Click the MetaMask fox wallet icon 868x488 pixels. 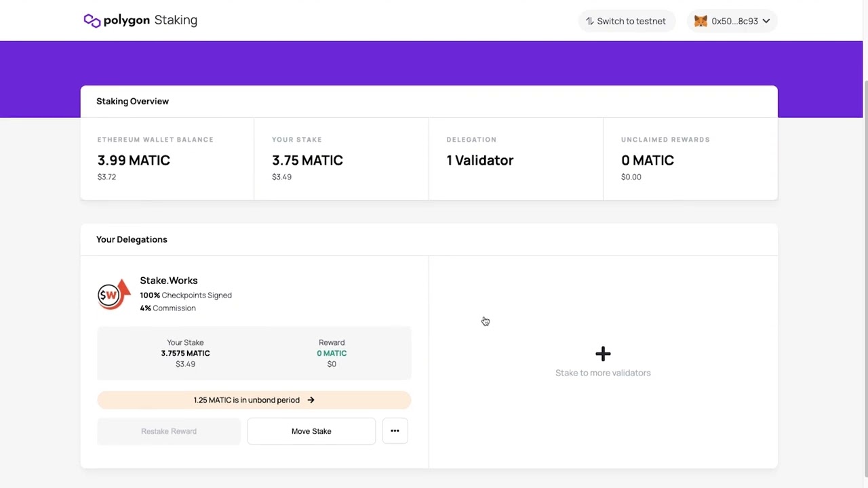(701, 21)
